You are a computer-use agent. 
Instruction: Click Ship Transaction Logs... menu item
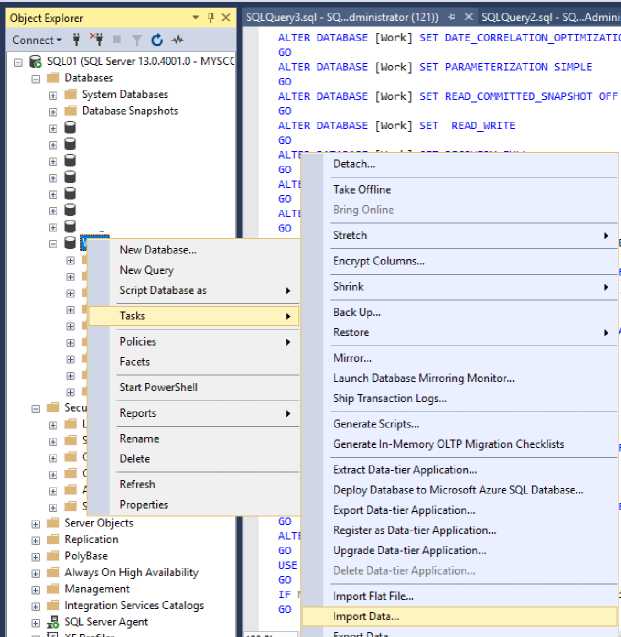pyautogui.click(x=460, y=399)
